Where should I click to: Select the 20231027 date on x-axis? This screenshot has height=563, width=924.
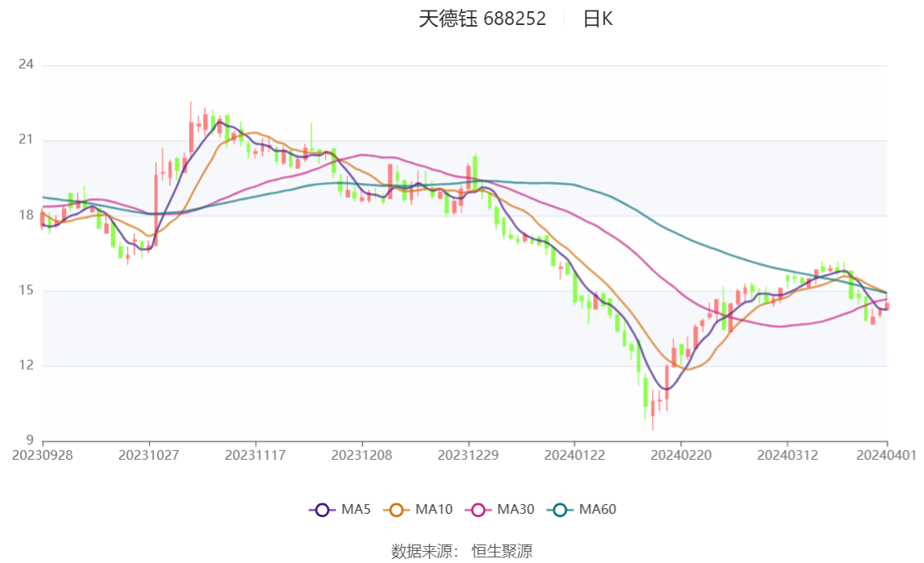point(149,455)
